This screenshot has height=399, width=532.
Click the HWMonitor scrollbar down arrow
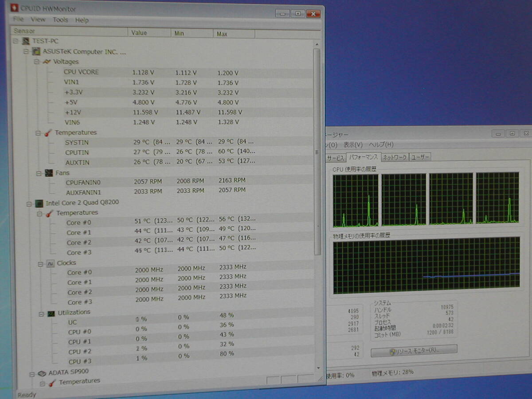[317, 368]
